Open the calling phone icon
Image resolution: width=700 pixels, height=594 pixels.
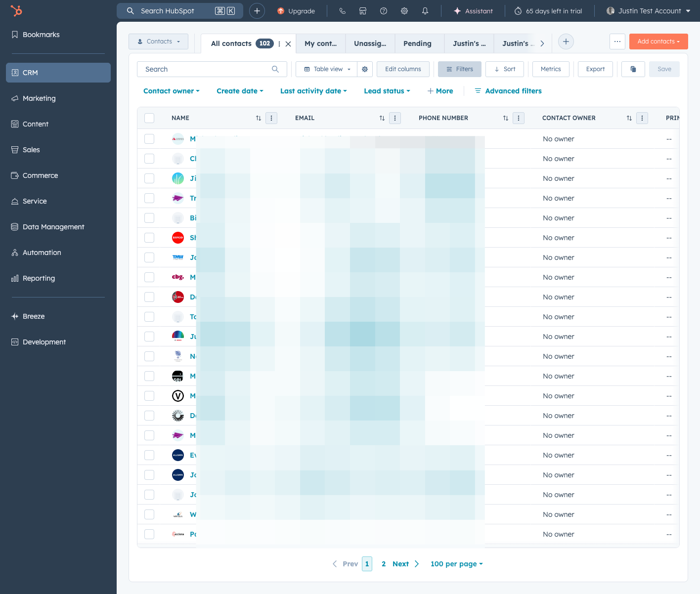click(342, 11)
